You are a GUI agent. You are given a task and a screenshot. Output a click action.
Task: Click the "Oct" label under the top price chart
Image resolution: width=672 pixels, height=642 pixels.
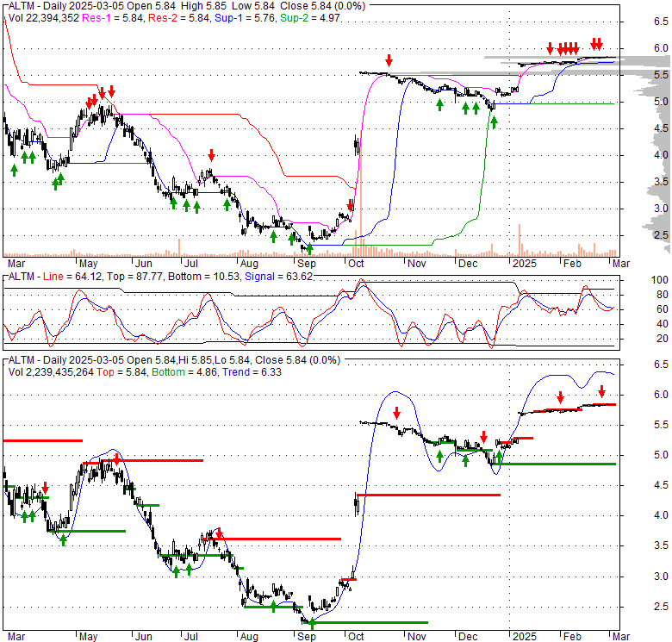pyautogui.click(x=356, y=263)
